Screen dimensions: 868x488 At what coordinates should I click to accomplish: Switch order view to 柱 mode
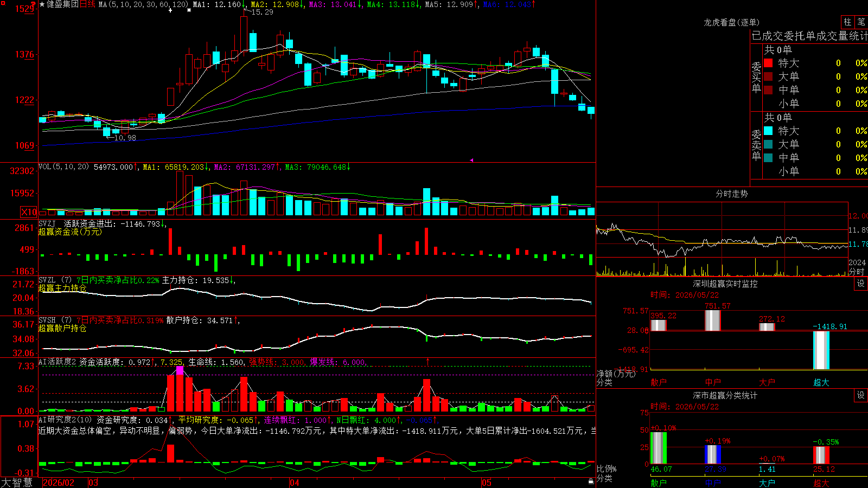click(x=847, y=22)
